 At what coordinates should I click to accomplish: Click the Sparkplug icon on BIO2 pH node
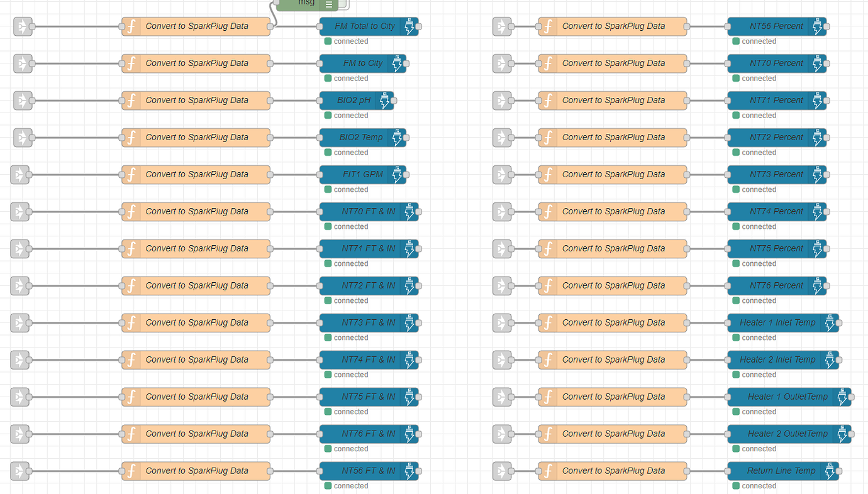click(x=385, y=101)
